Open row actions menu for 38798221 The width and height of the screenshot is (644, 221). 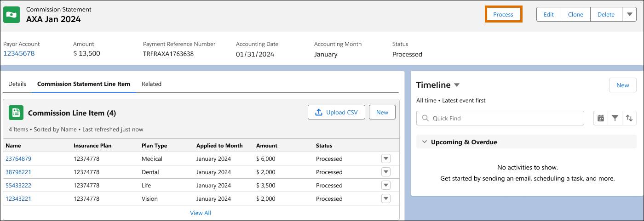pos(386,172)
